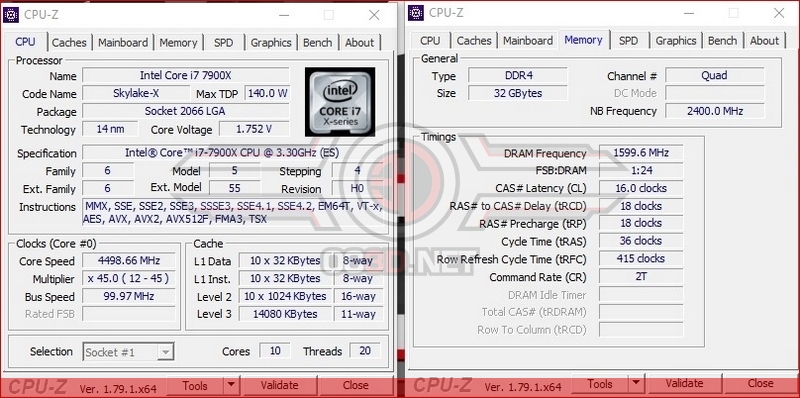Click the NB Frequency value 2400.0 MHz
The height and width of the screenshot is (398, 800).
tap(715, 111)
